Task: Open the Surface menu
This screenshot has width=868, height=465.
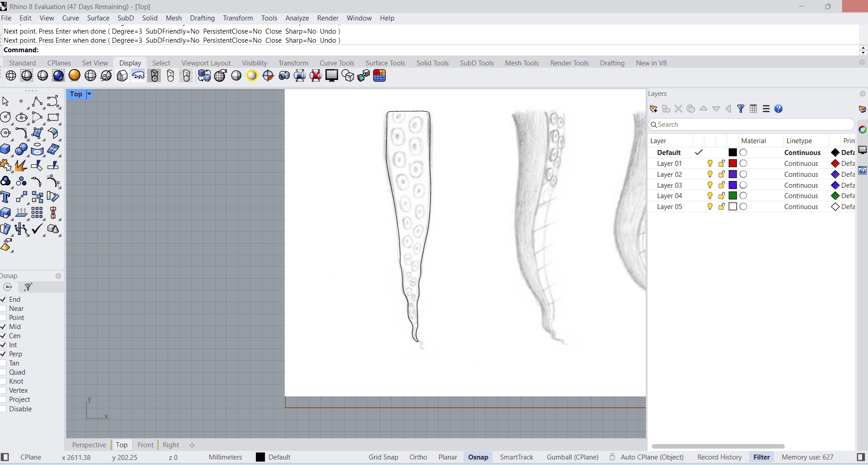Action: click(x=98, y=18)
